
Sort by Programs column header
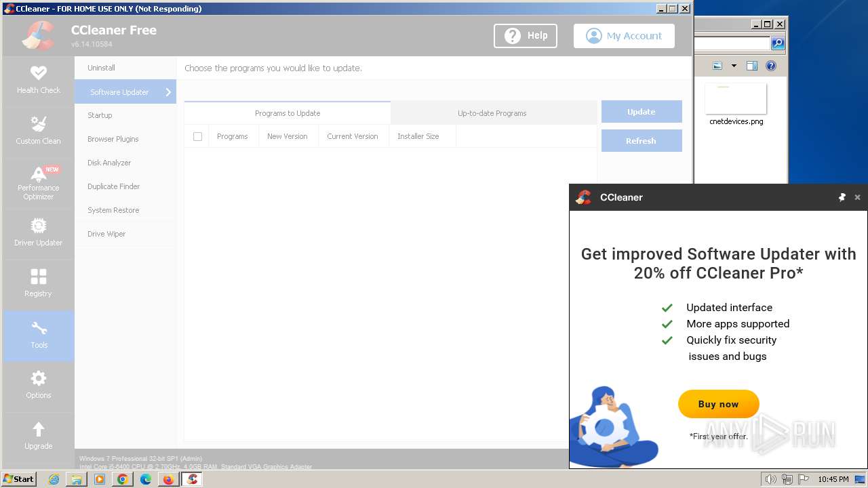[x=233, y=136]
